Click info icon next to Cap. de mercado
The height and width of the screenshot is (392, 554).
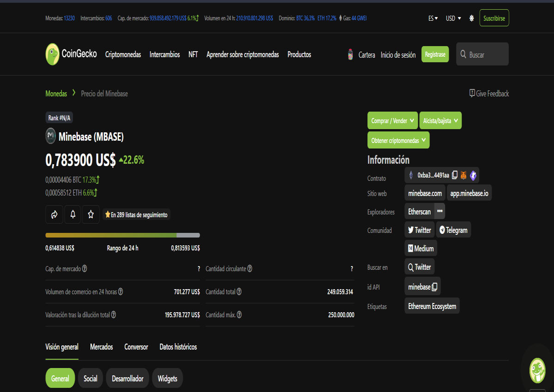(x=84, y=268)
